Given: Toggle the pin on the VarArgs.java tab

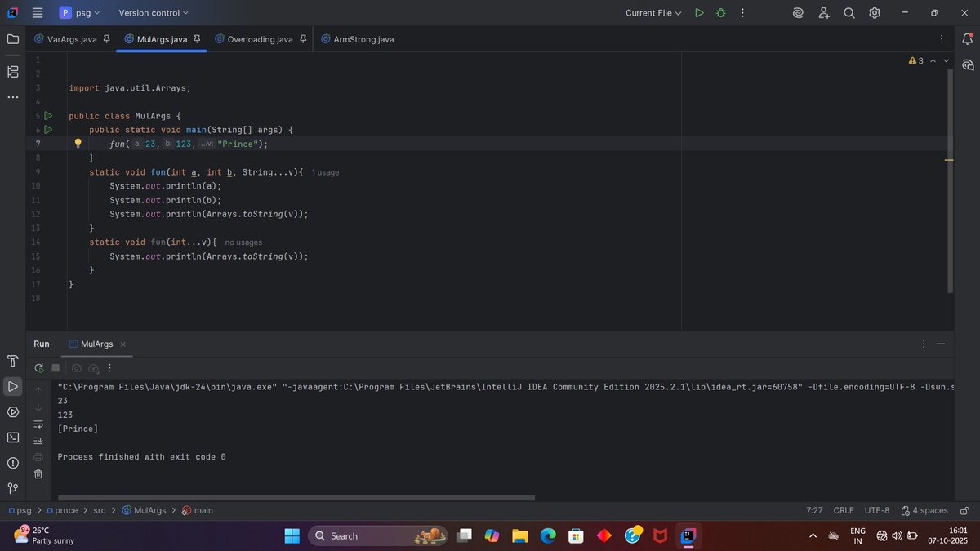Looking at the screenshot, I should point(106,39).
